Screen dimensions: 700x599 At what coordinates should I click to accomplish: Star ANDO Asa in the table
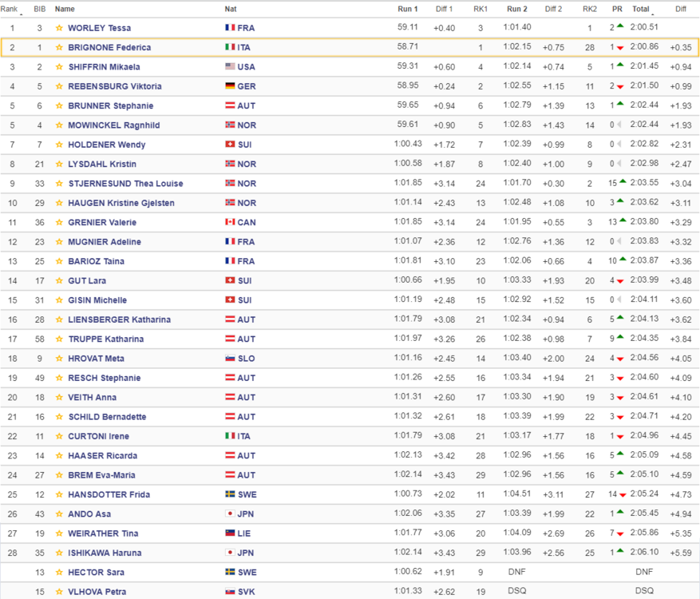pyautogui.click(x=59, y=514)
